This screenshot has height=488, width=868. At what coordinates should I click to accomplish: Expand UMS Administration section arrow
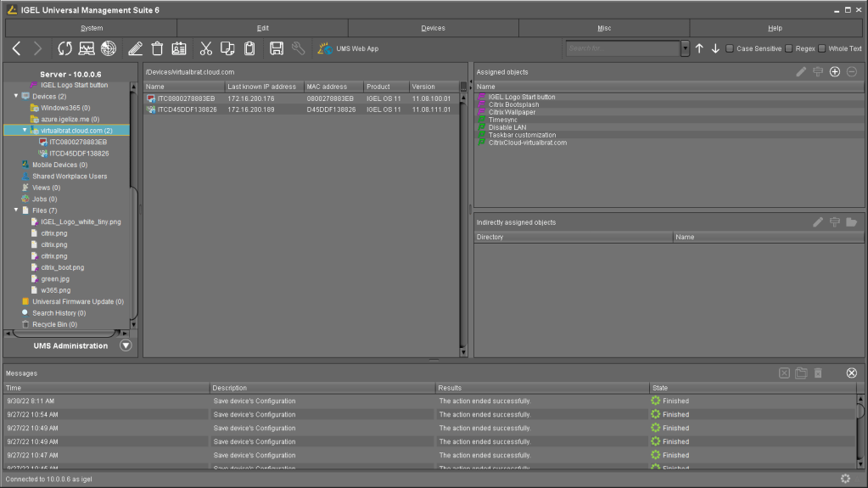pyautogui.click(x=126, y=345)
